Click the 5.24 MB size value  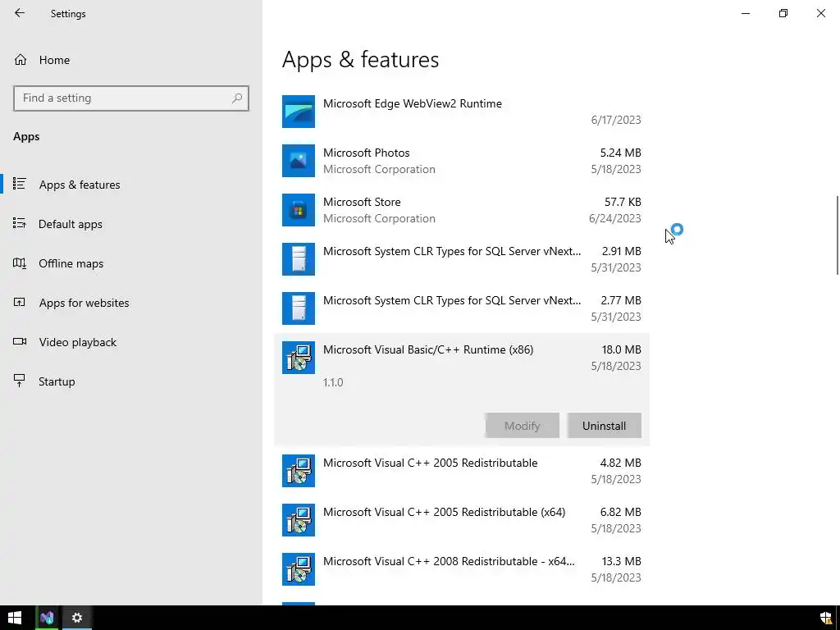tap(620, 153)
